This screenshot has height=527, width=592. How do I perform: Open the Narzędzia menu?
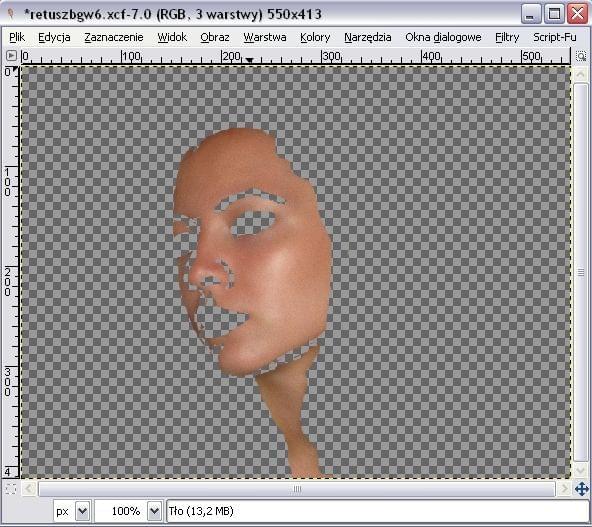[x=367, y=37]
